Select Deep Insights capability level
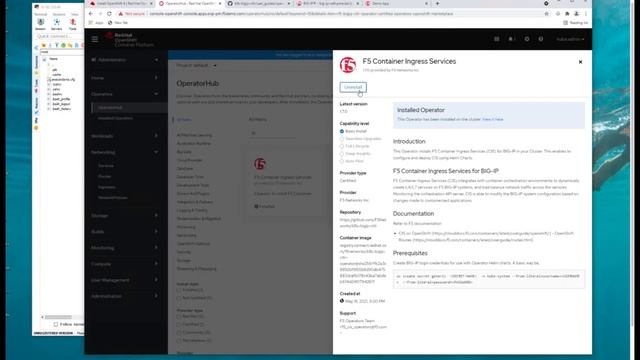The image size is (640, 360). coord(342,154)
